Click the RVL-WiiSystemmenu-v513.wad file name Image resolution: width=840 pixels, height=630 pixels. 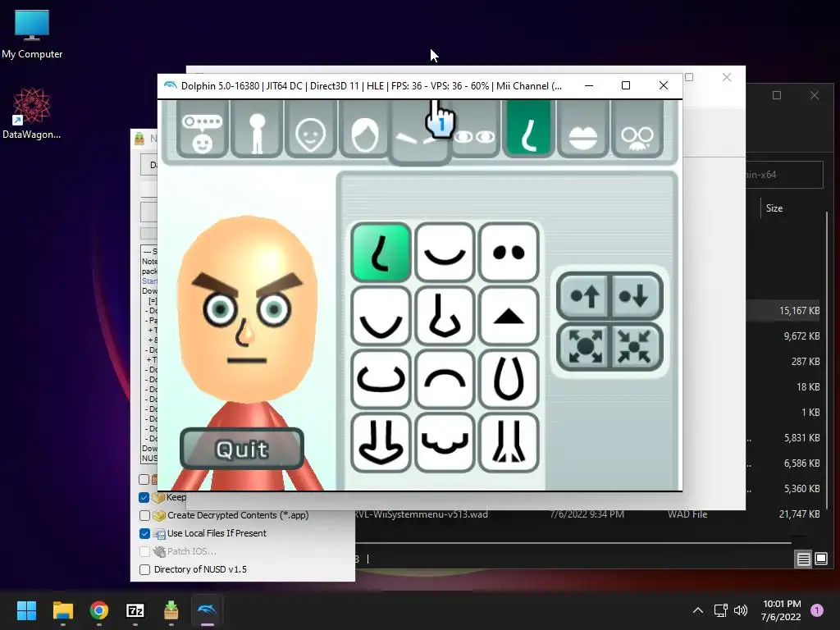(x=421, y=514)
